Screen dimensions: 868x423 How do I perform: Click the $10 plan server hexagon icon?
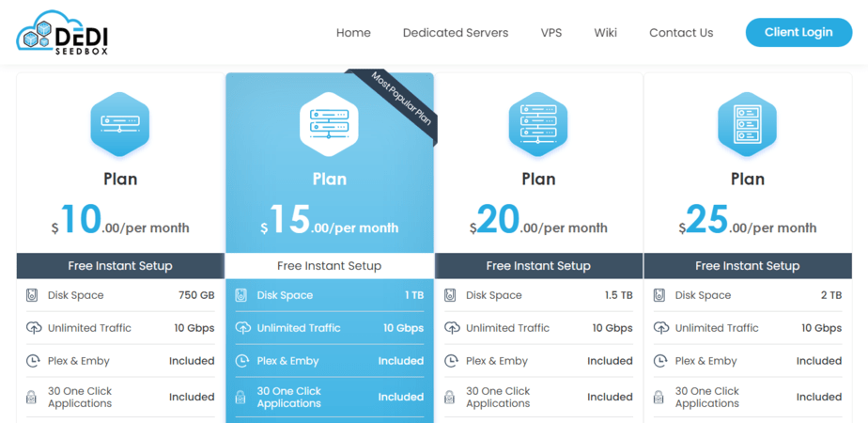pyautogui.click(x=120, y=124)
